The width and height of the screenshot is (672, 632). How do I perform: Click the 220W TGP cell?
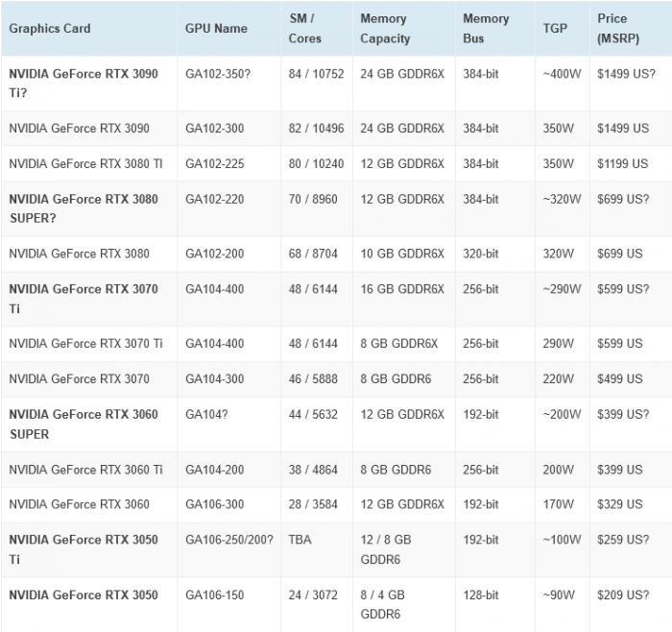(x=557, y=379)
